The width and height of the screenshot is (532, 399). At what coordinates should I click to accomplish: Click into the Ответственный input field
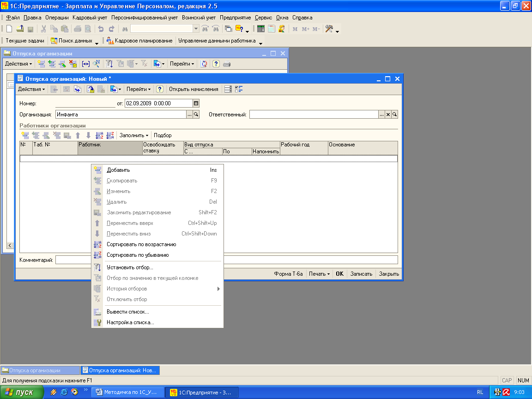coord(314,115)
